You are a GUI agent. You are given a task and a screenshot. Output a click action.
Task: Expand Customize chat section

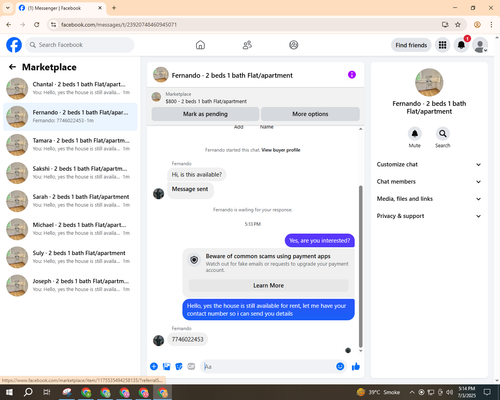coord(429,164)
